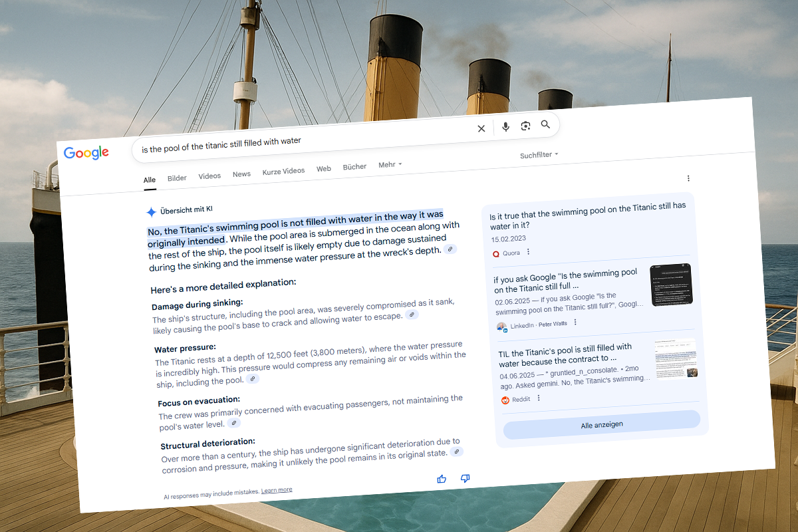Clear the search query with the X icon
798x532 pixels.
tap(481, 128)
